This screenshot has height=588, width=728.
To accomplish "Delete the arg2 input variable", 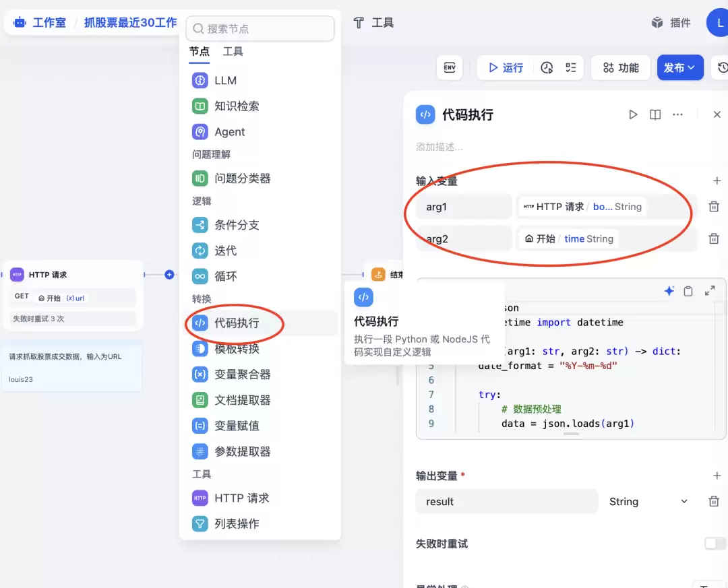I will point(714,238).
